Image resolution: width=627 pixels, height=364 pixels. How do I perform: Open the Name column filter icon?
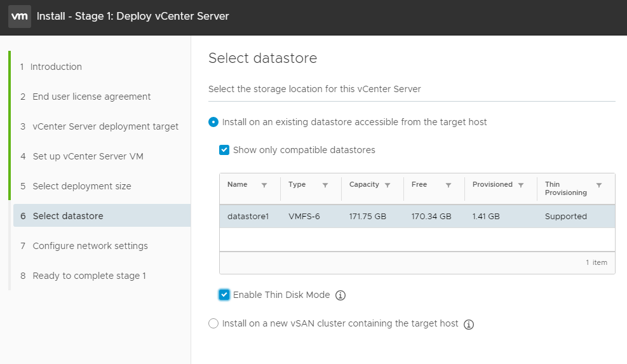click(264, 185)
